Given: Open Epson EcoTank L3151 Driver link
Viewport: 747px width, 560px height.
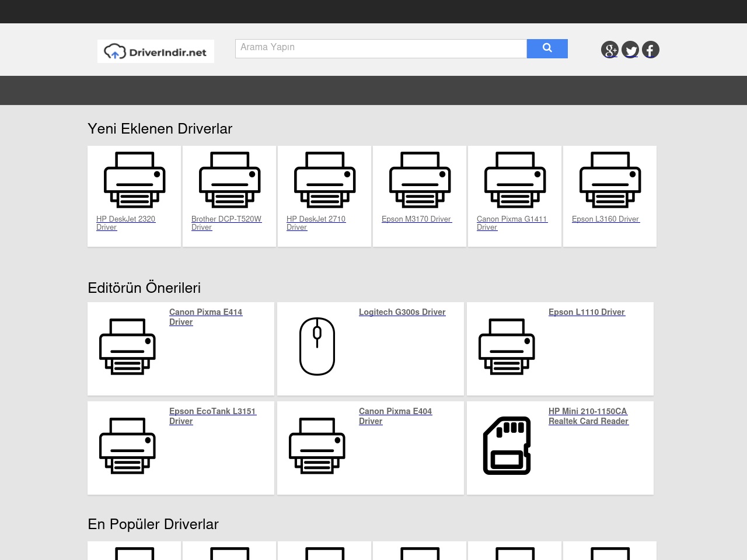Looking at the screenshot, I should (213, 416).
